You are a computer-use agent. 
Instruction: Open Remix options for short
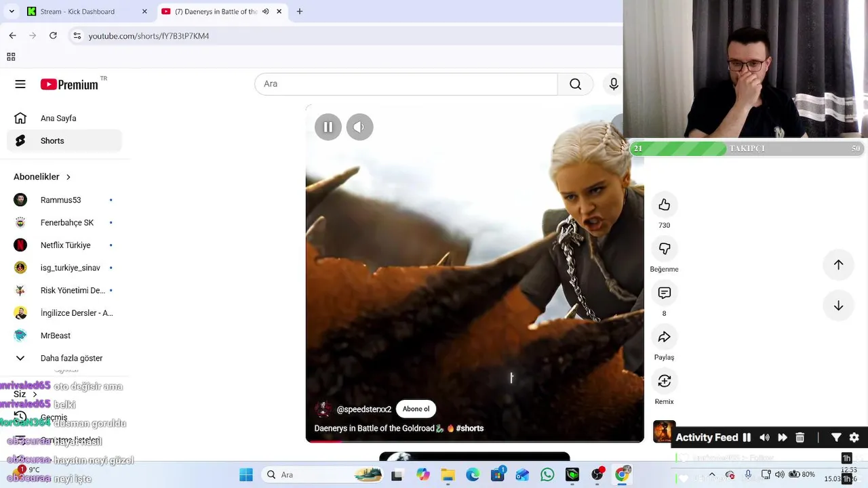point(664,381)
